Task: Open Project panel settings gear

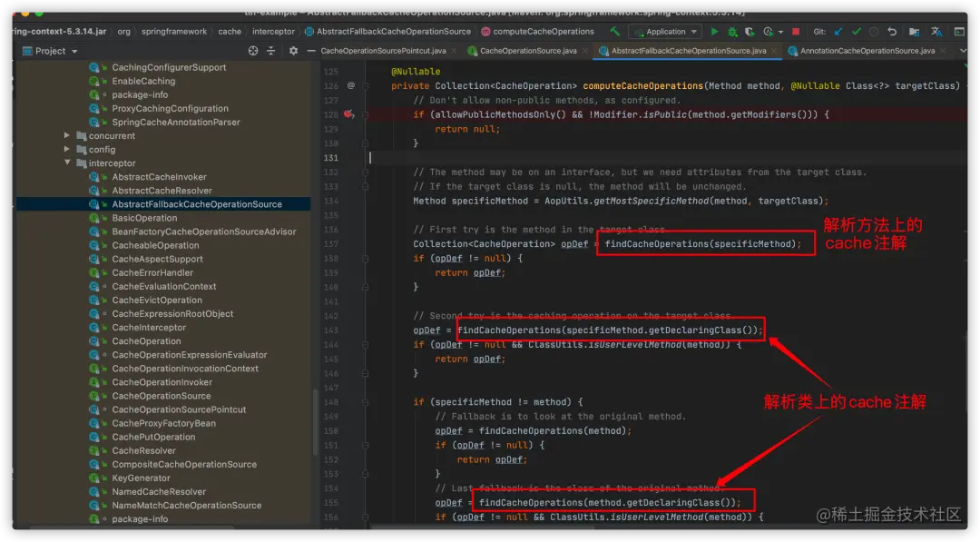Action: pyautogui.click(x=293, y=51)
